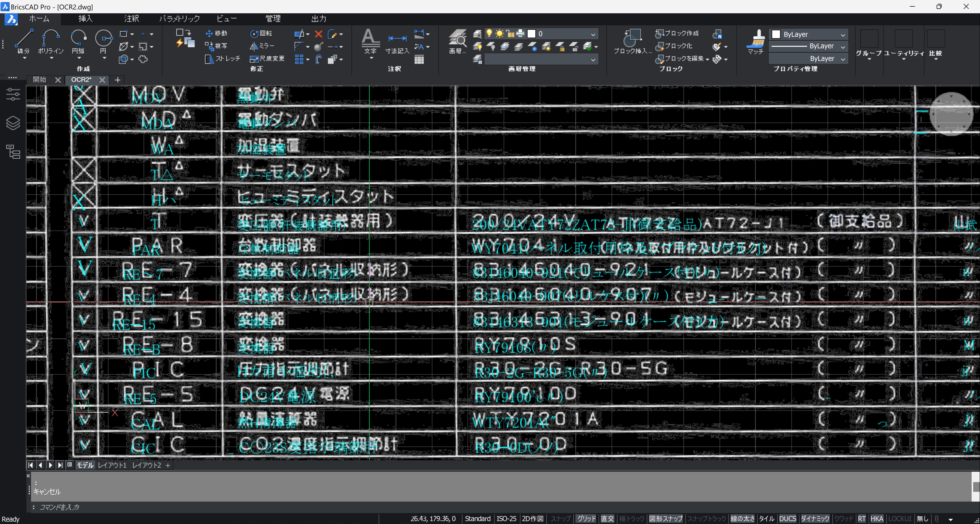Click the マッチ match properties brush
The height and width of the screenshot is (524, 980).
point(755,41)
